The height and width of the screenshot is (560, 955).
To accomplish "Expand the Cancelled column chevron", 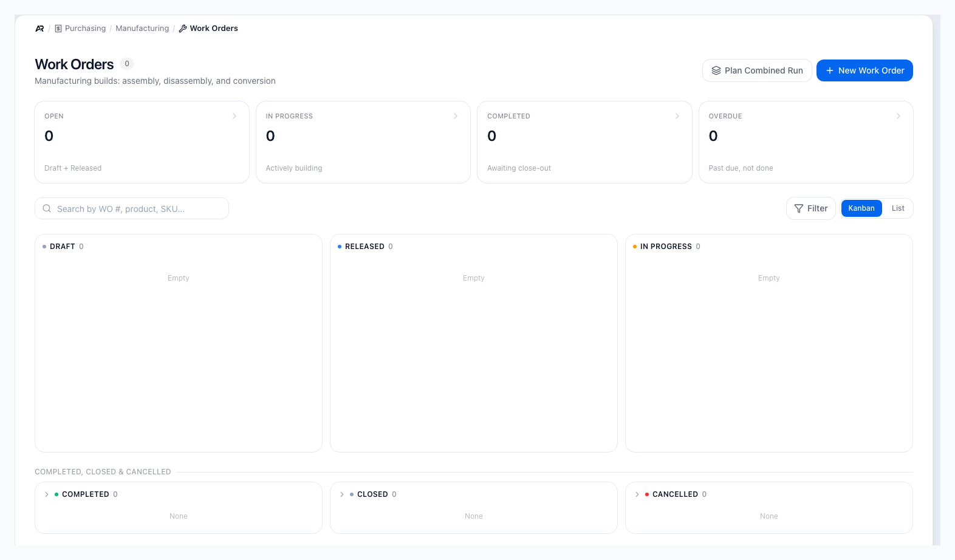I will [x=637, y=494].
